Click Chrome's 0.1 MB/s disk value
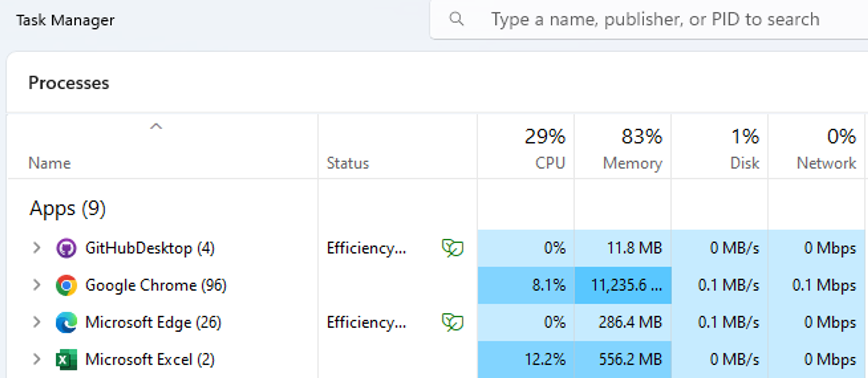 click(x=728, y=285)
